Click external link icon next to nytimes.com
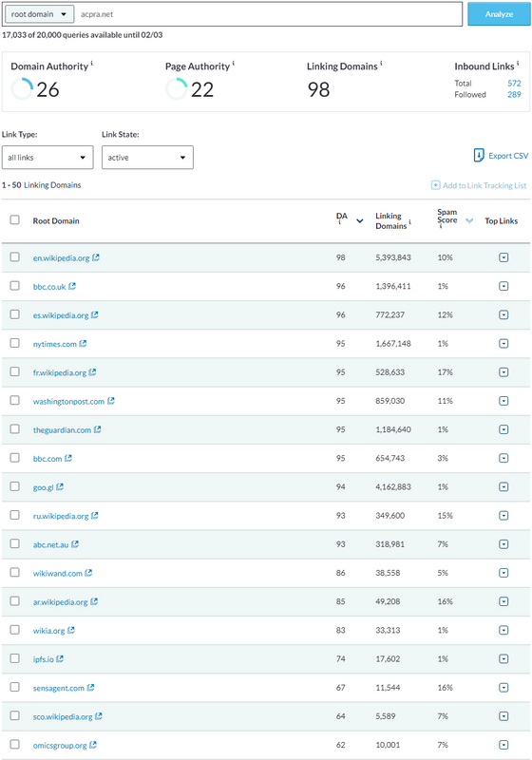The height and width of the screenshot is (760, 532). (83, 343)
